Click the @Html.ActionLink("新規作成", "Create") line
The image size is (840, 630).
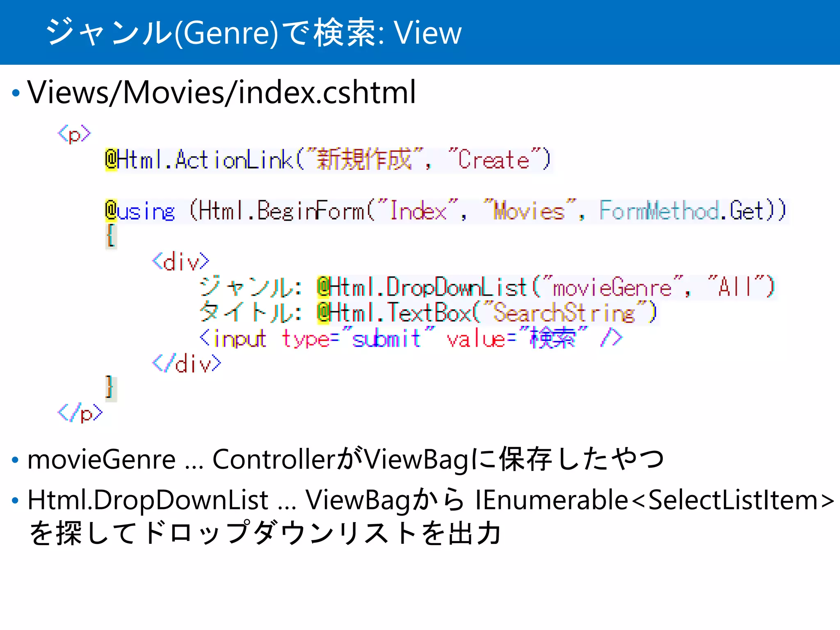pos(328,160)
